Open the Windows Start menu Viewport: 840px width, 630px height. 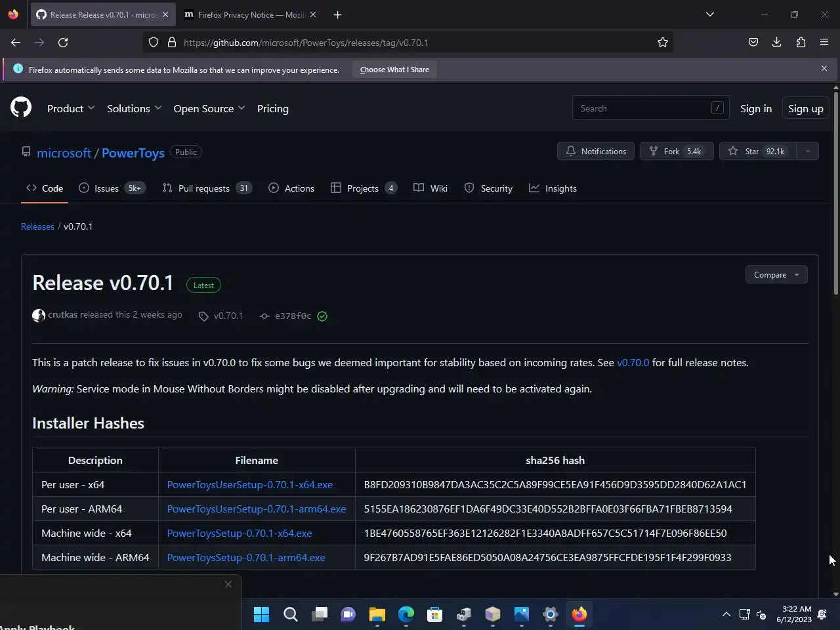[x=261, y=614]
